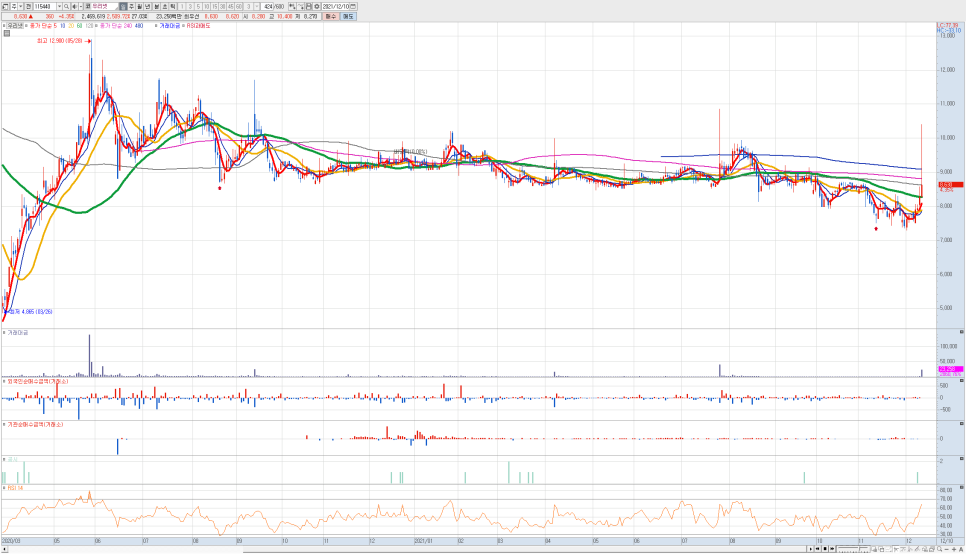Toggle the 종가 단순 240 moving average legend

96,26
